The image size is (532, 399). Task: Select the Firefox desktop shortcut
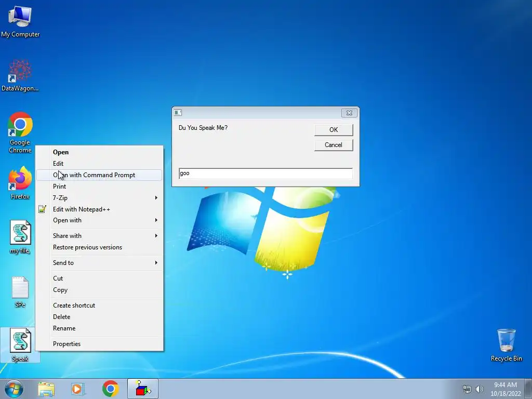20,182
